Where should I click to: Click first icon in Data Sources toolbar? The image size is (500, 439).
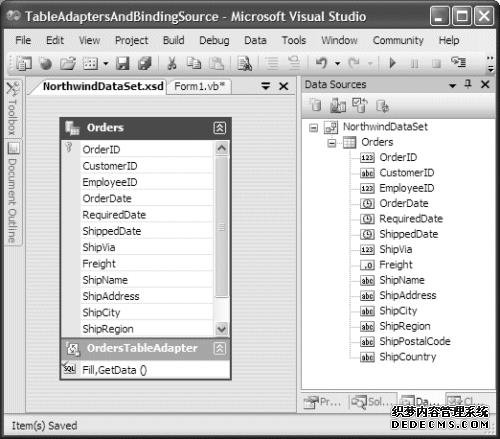tap(315, 105)
